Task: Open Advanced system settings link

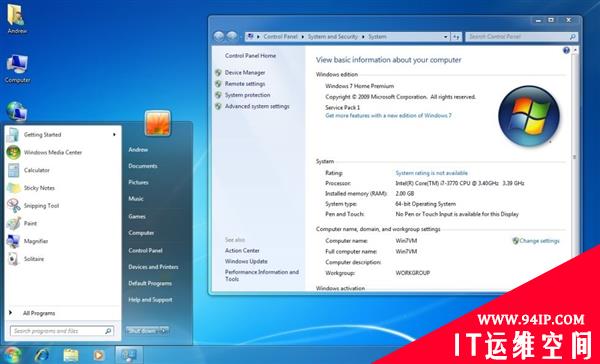Action: pyautogui.click(x=257, y=106)
